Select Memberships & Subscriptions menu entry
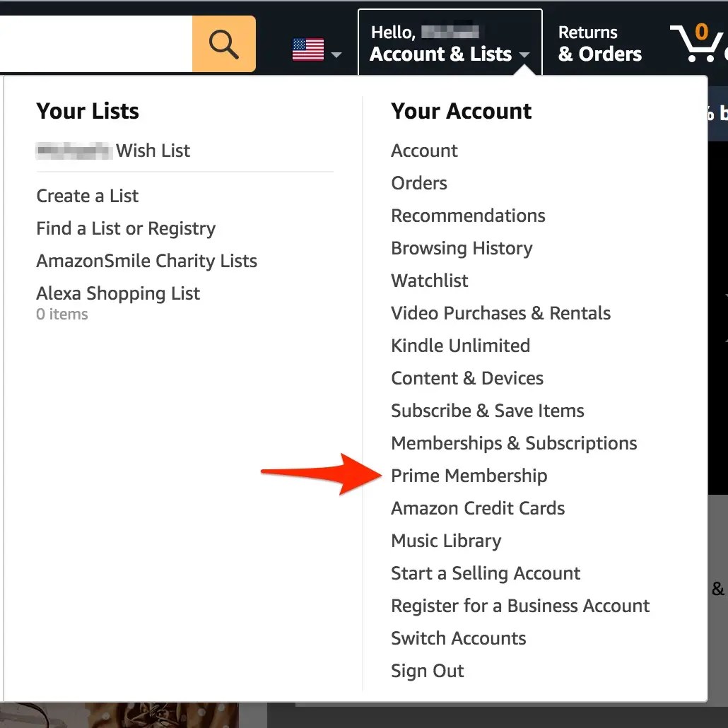728x728 pixels. (514, 443)
